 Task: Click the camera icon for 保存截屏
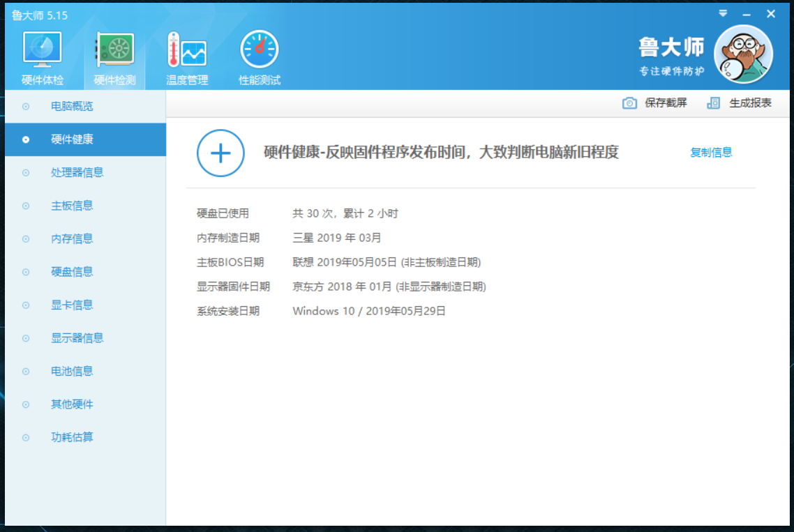click(629, 103)
